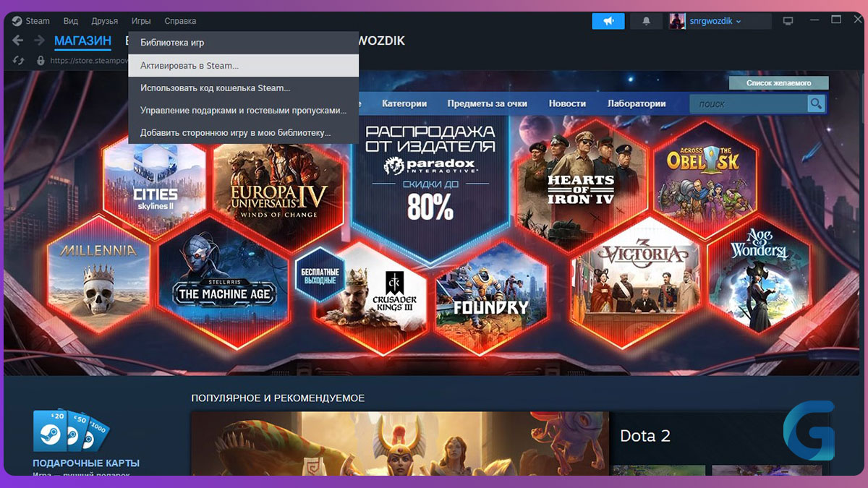Close the open Игры menu

141,21
